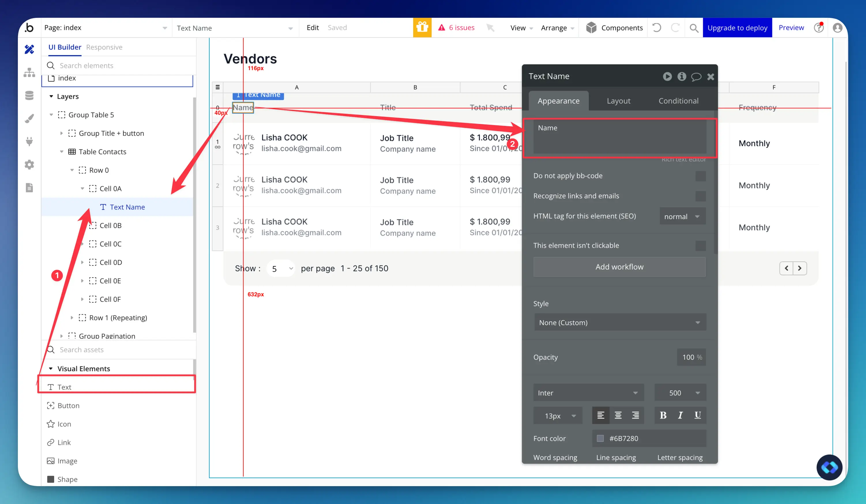This screenshot has height=504, width=866.
Task: Select the UI Builder tab
Action: [65, 47]
